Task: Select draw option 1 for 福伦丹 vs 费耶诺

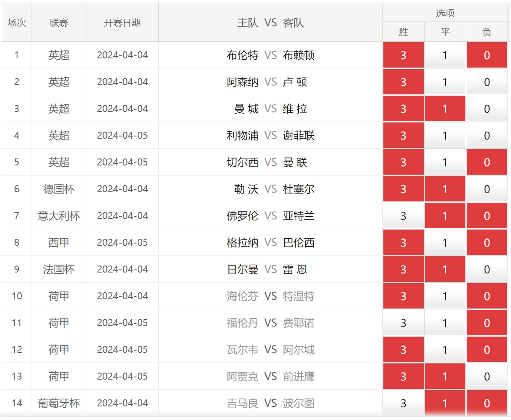Action: point(445,323)
